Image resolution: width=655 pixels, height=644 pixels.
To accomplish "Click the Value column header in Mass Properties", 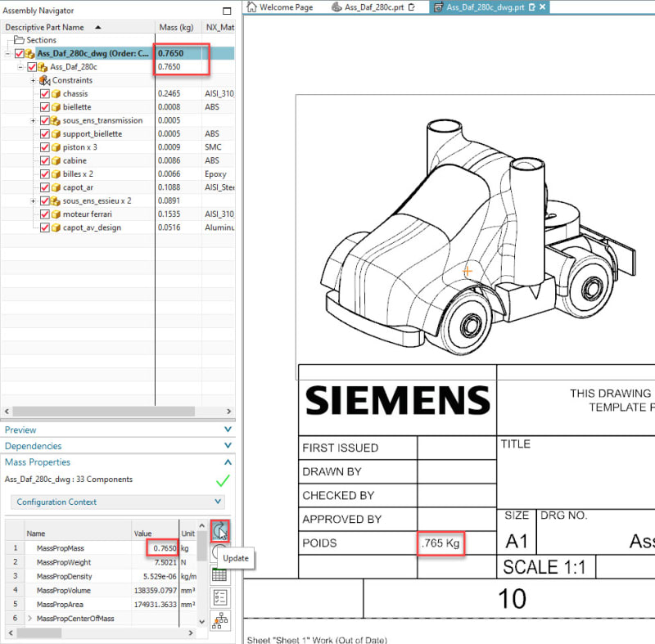I will tap(155, 534).
